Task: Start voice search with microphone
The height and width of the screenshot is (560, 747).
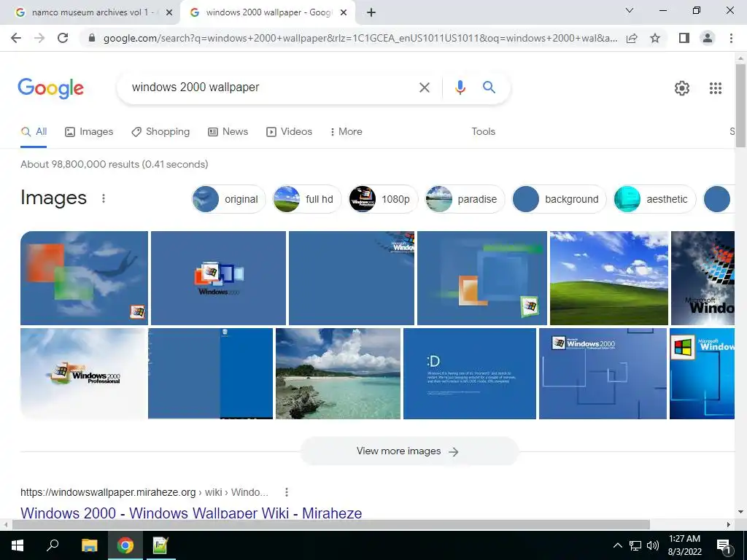Action: coord(460,87)
